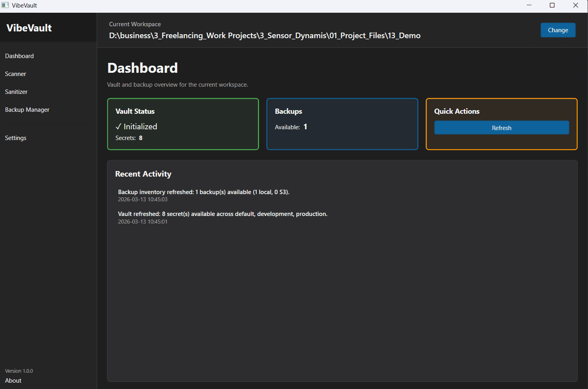This screenshot has width=588, height=389.
Task: Click the Version 1.0.0 label
Action: (x=19, y=371)
